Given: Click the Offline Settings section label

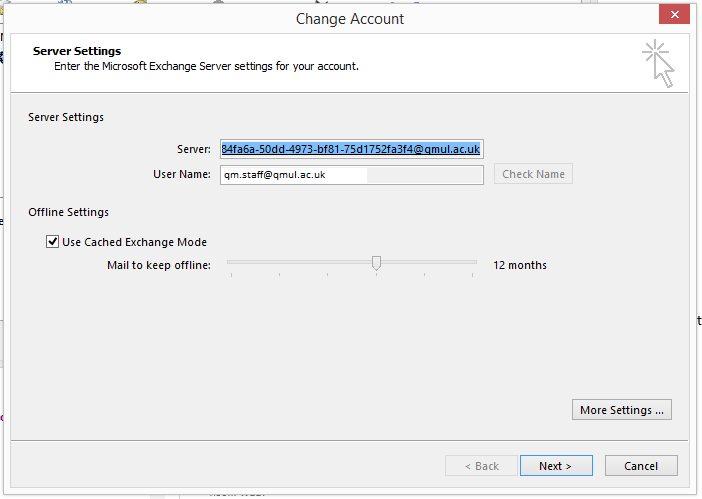Looking at the screenshot, I should pyautogui.click(x=69, y=212).
